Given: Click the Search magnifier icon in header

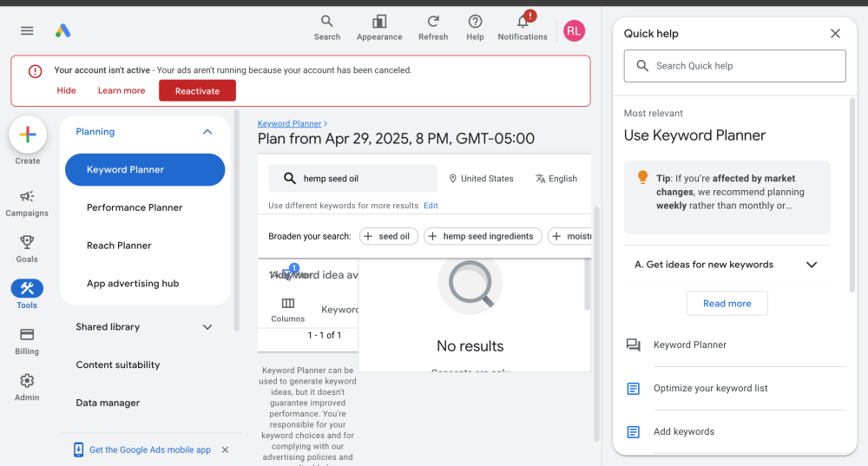Looking at the screenshot, I should 327,22.
